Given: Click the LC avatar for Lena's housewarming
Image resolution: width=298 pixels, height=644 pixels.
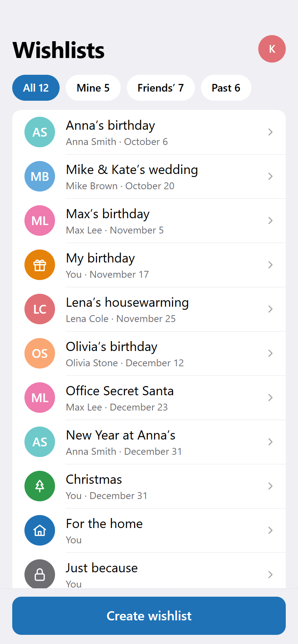Looking at the screenshot, I should (40, 309).
